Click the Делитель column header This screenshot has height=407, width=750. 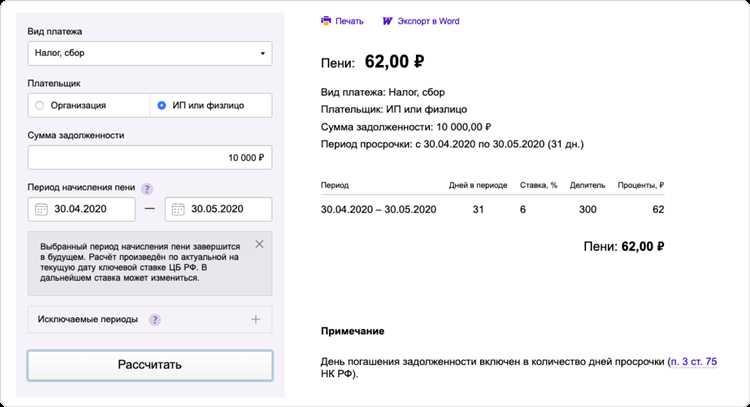[x=587, y=185]
